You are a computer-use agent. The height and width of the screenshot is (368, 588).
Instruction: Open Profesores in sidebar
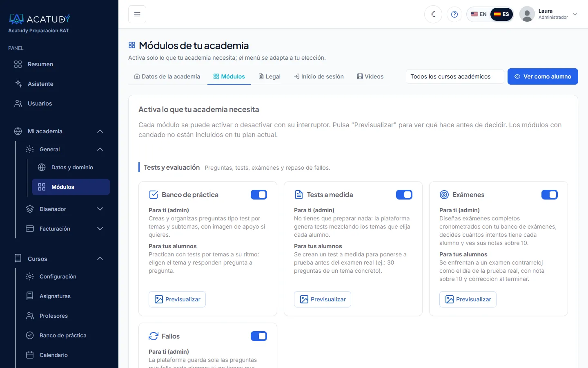tap(65, 316)
